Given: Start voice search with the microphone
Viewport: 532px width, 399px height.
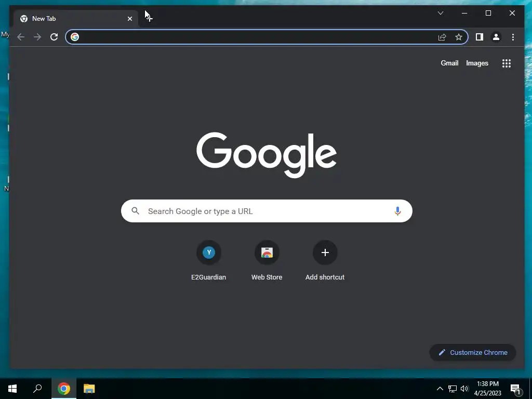Looking at the screenshot, I should (397, 211).
